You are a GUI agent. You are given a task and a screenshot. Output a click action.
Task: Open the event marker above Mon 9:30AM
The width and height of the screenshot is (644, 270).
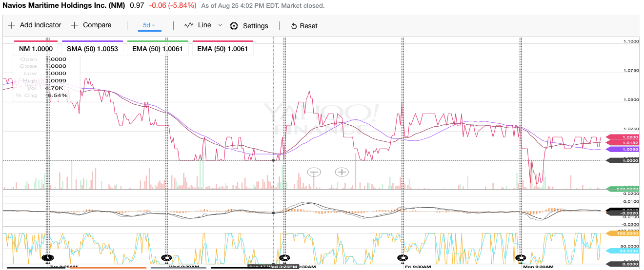521,258
